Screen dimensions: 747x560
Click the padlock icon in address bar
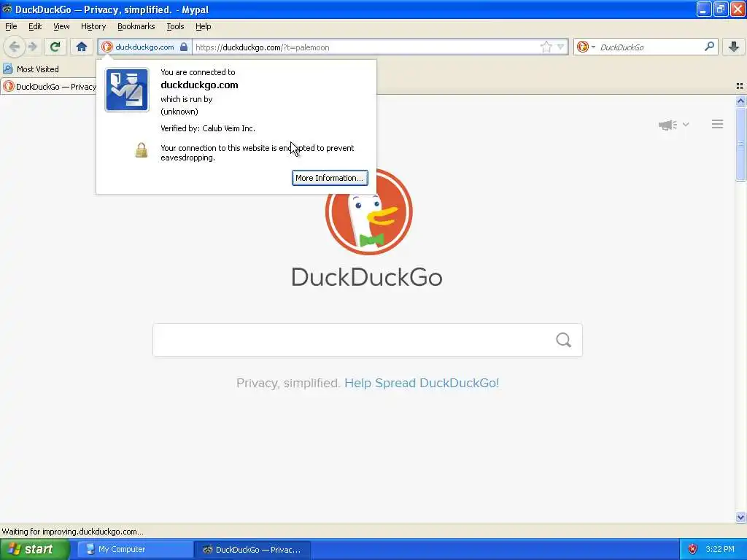[x=184, y=47]
